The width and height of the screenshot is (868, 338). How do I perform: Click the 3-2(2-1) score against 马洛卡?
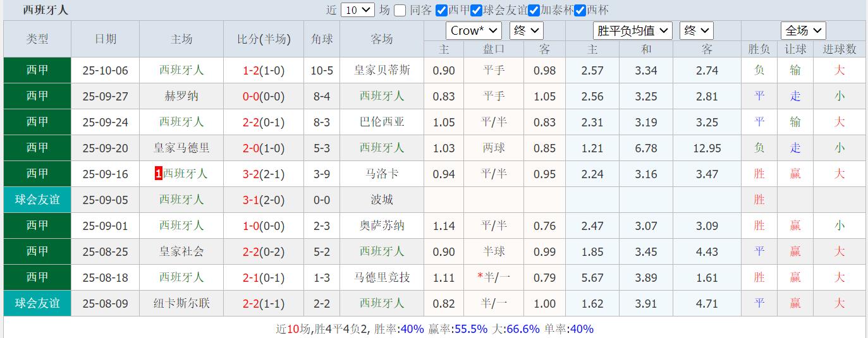coord(264,174)
